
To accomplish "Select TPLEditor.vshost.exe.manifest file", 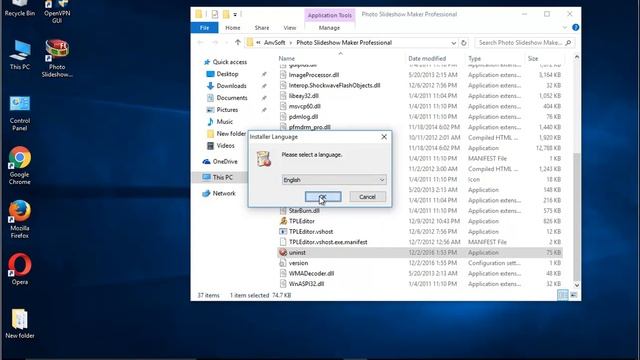I will click(328, 242).
